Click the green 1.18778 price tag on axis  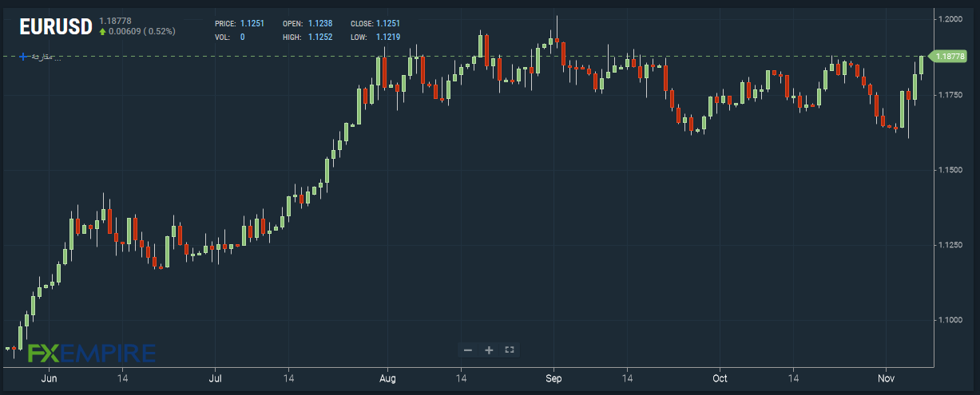pos(950,56)
